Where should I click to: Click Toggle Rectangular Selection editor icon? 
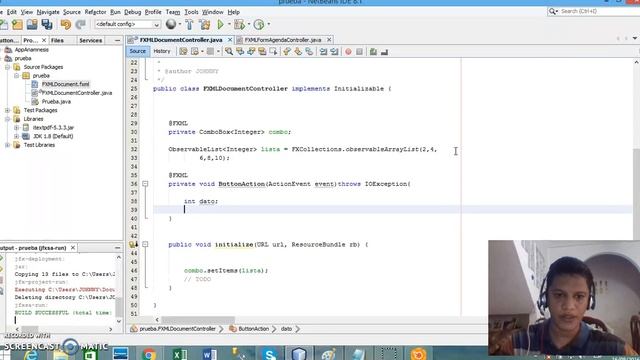(273, 51)
